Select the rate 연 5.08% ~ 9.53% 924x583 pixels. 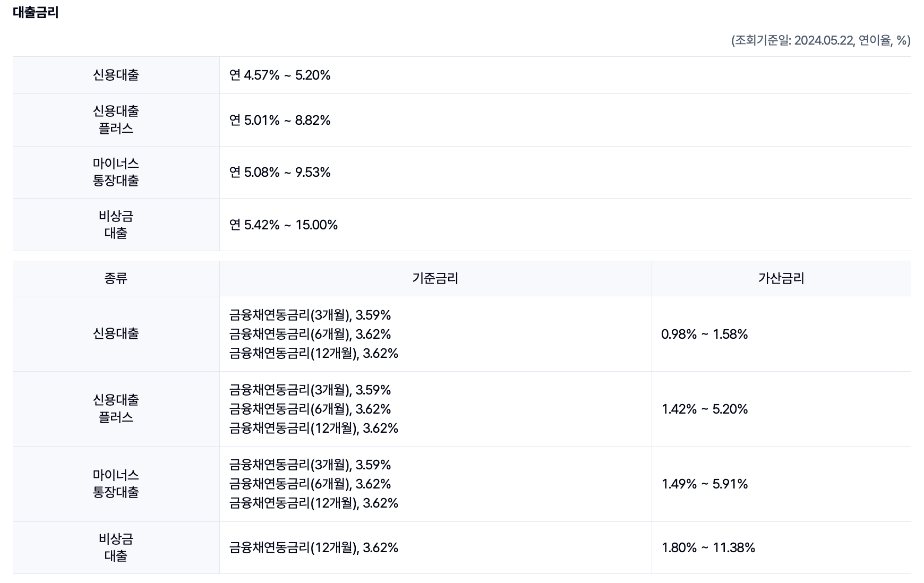280,173
